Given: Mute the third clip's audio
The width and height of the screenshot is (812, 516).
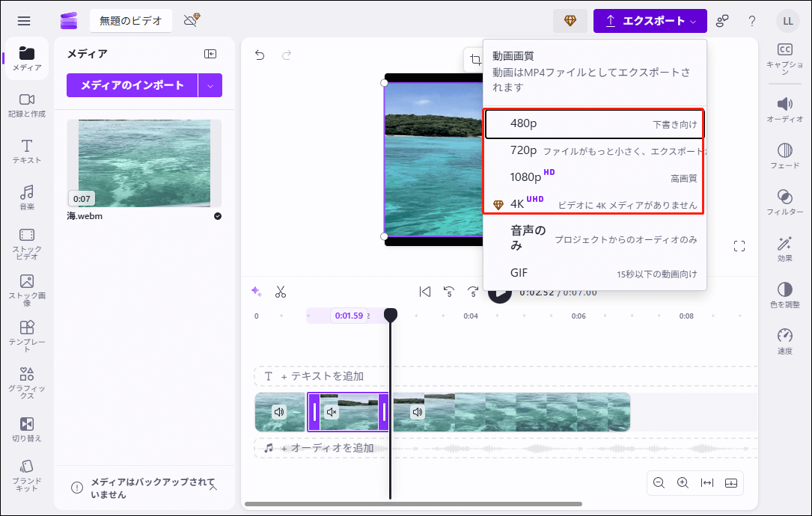Looking at the screenshot, I should pyautogui.click(x=418, y=412).
